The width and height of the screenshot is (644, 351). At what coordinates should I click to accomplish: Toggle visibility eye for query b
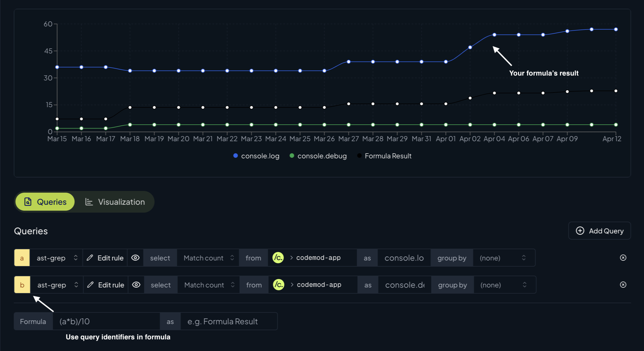pyautogui.click(x=136, y=285)
